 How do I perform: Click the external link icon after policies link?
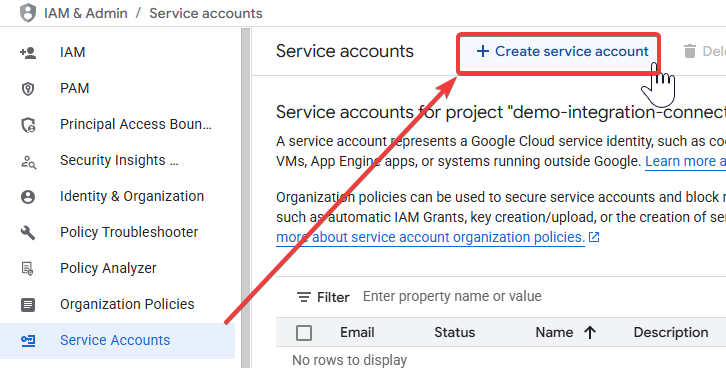tap(594, 237)
